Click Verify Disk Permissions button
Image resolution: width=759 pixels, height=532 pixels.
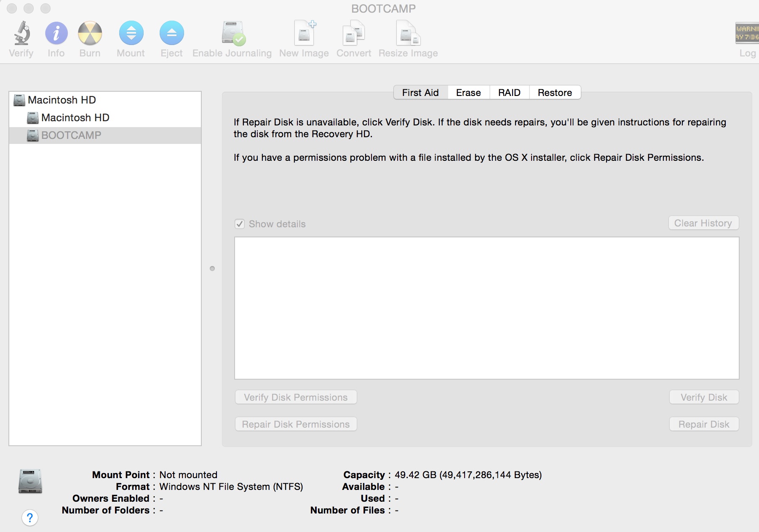tap(296, 397)
